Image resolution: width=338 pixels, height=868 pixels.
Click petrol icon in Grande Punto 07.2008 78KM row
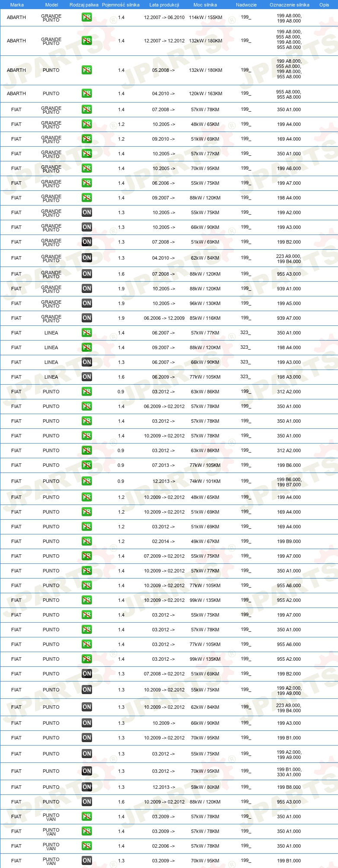(x=86, y=109)
